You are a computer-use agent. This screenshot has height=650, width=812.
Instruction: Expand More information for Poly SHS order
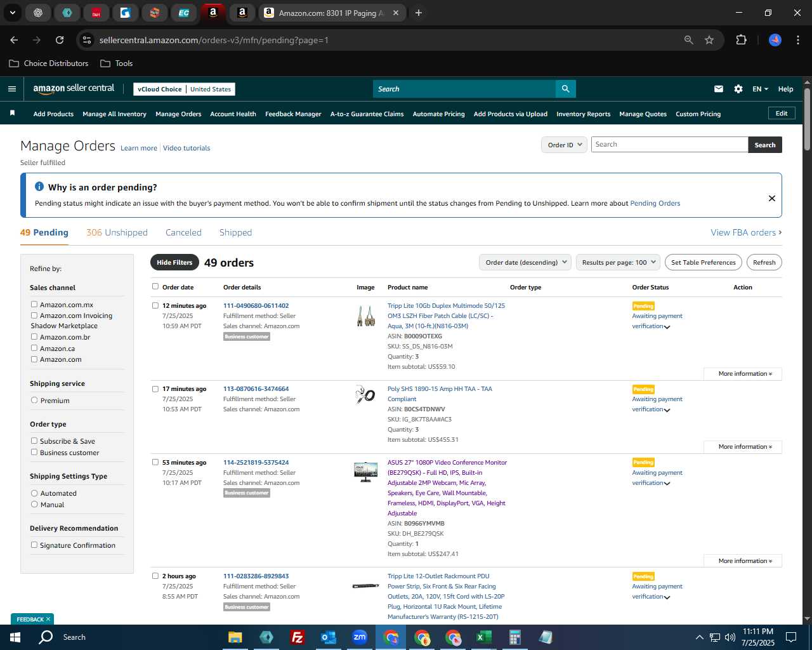pos(743,447)
